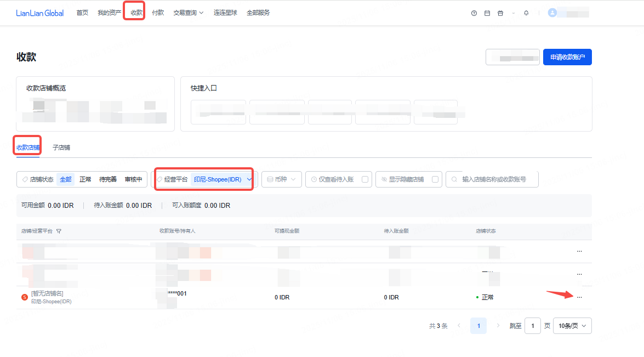Select the 待完善 store status filter
The image size is (644, 357).
108,179
